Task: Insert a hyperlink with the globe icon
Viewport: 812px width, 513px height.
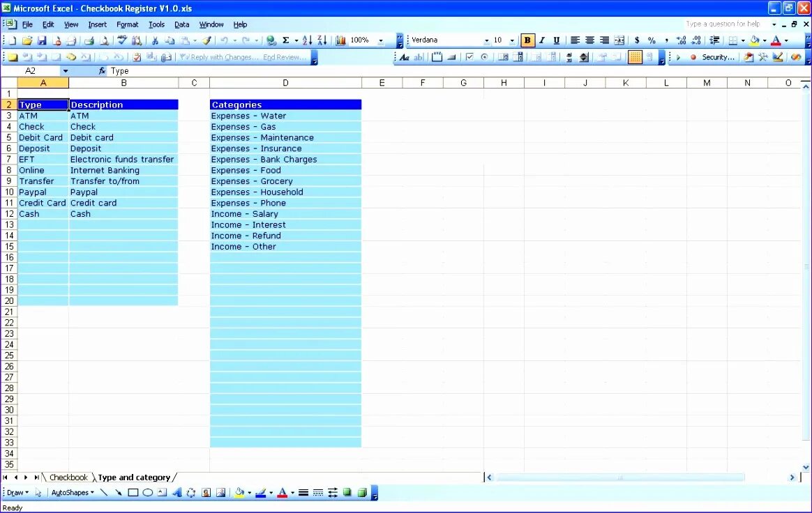Action: (x=271, y=40)
